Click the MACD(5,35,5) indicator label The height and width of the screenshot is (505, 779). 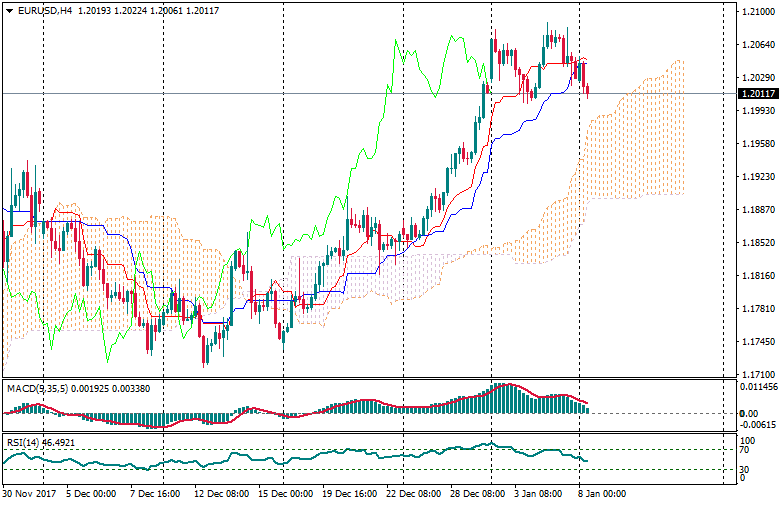[x=39, y=388]
